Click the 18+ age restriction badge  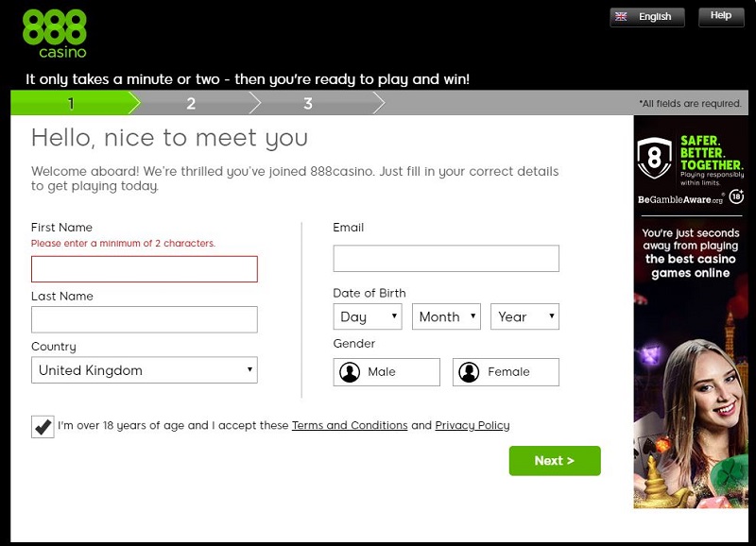[736, 196]
